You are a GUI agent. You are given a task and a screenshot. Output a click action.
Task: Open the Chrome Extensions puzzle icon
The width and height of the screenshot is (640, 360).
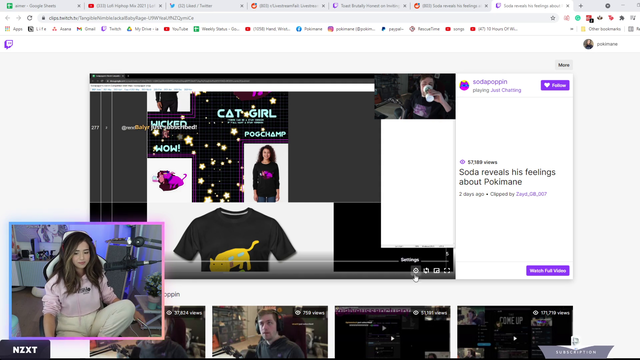point(622,18)
